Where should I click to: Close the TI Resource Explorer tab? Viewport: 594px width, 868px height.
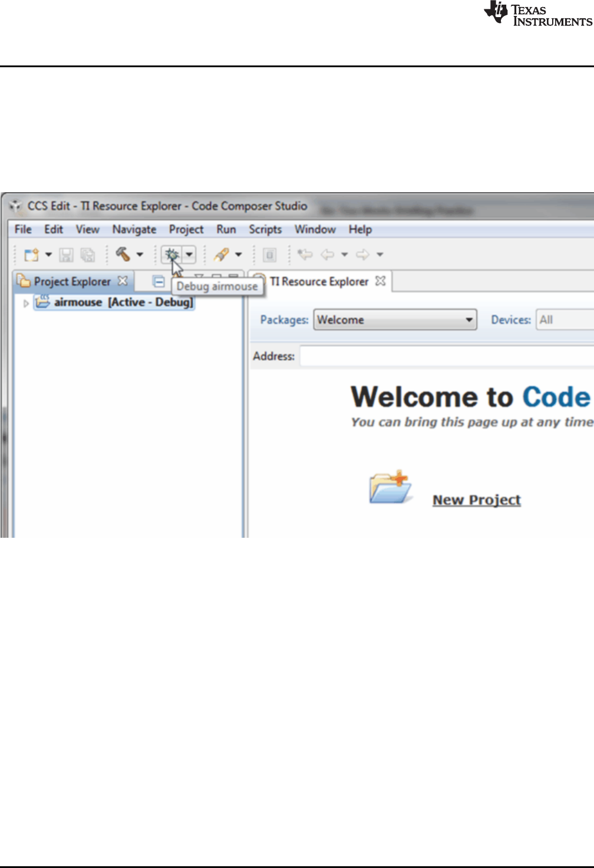click(x=381, y=281)
